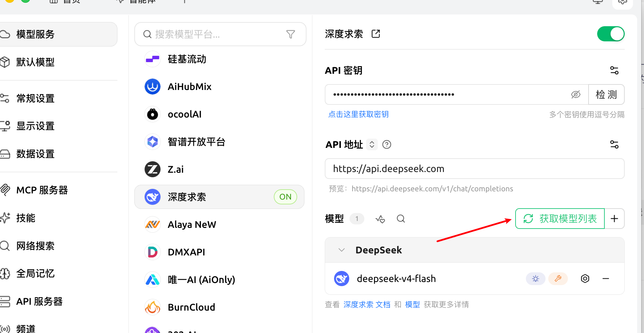Select the BurnCloud provider
The width and height of the screenshot is (644, 333).
click(219, 307)
